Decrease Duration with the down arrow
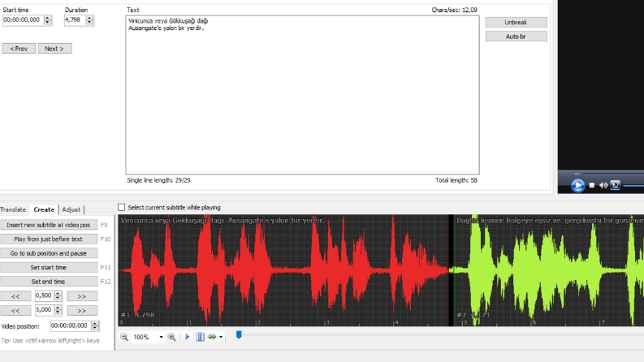The width and height of the screenshot is (644, 362). (89, 22)
